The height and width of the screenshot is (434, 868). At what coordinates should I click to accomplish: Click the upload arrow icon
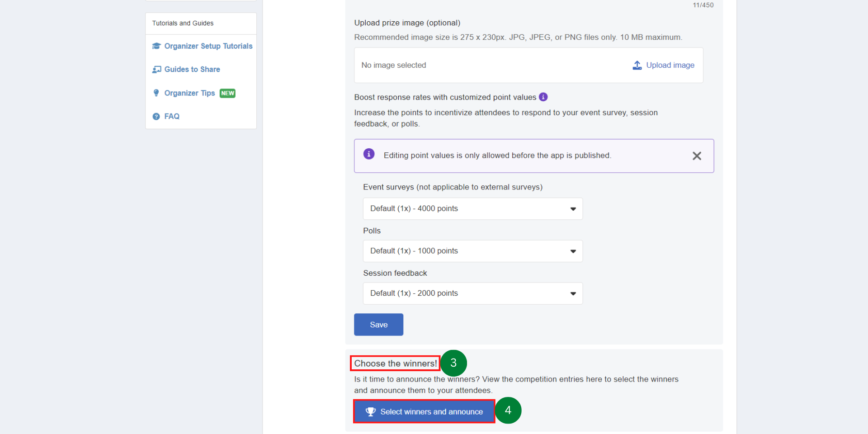[637, 65]
